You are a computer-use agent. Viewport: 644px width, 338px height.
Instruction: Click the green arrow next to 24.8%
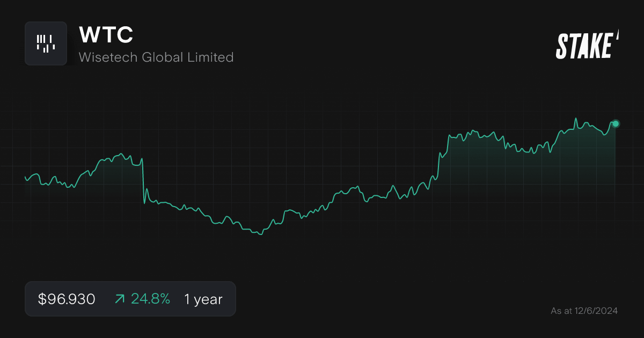pyautogui.click(x=119, y=299)
